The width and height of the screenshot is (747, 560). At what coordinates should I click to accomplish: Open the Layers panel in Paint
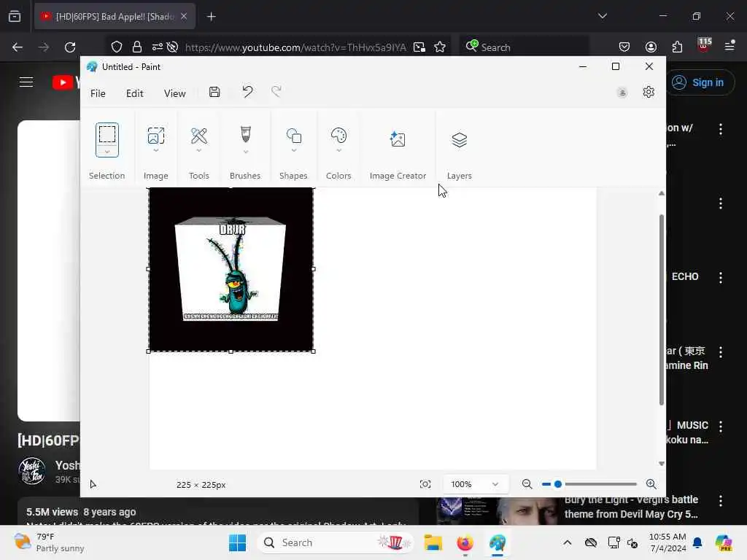click(x=460, y=139)
